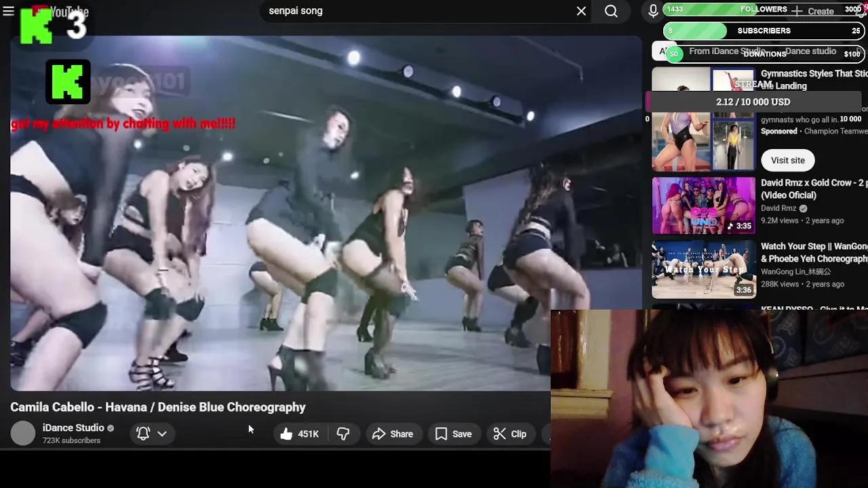Save the video to a playlist
This screenshot has width=868, height=488.
point(453,434)
